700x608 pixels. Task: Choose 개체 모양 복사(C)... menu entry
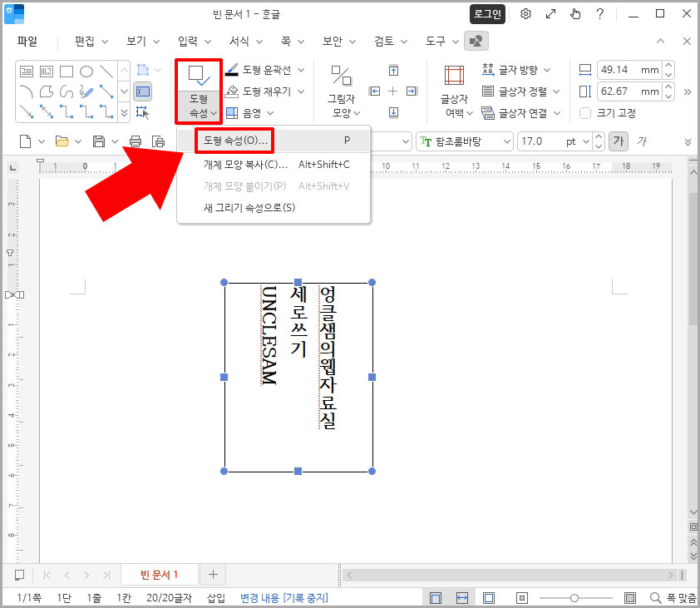pos(274,165)
